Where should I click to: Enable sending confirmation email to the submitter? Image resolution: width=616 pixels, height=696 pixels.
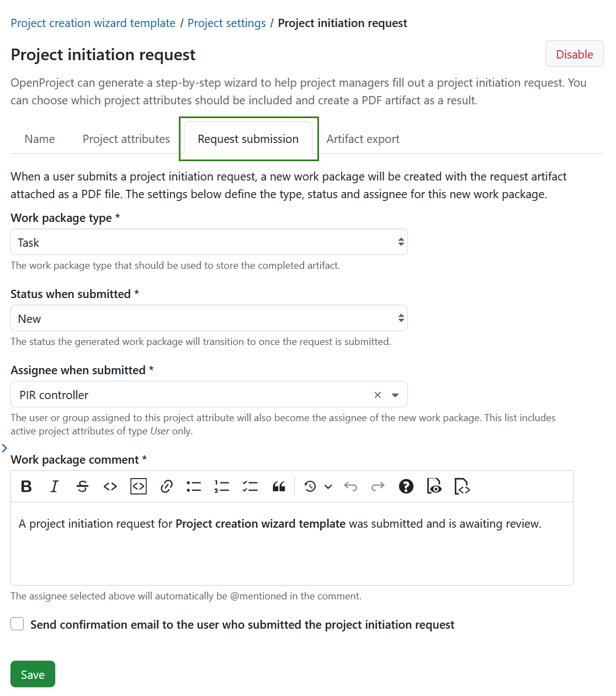(x=17, y=624)
